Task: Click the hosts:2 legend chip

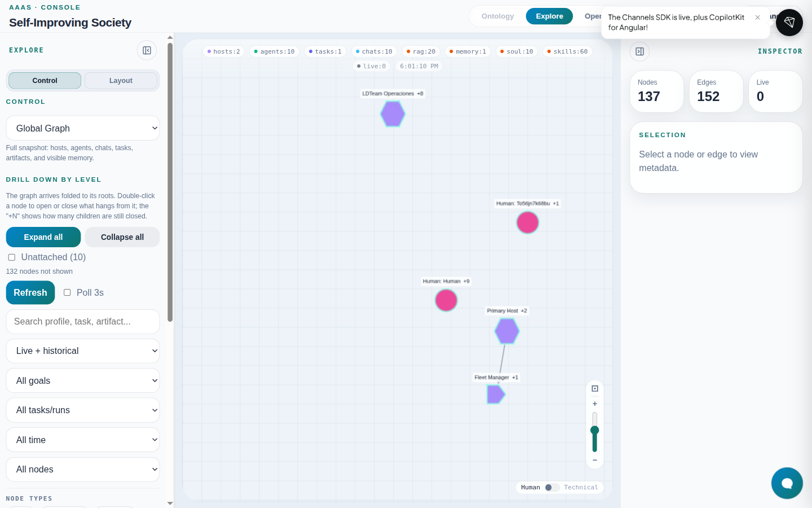Action: click(x=224, y=51)
